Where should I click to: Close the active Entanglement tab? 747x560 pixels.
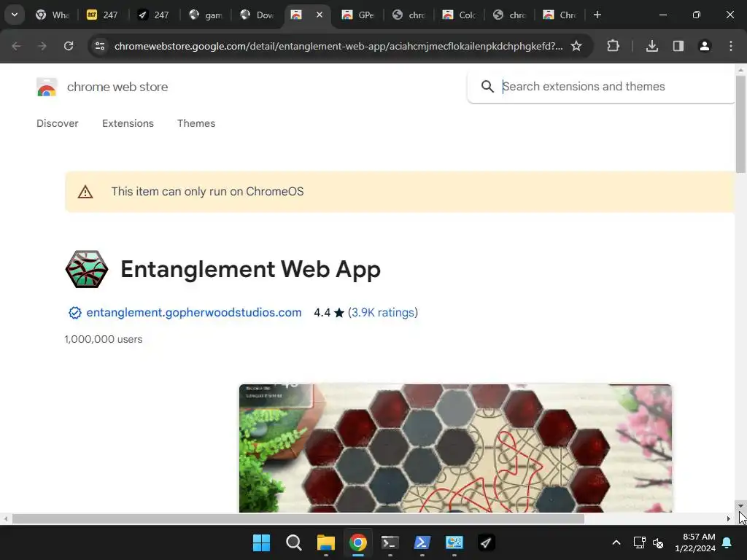(320, 15)
